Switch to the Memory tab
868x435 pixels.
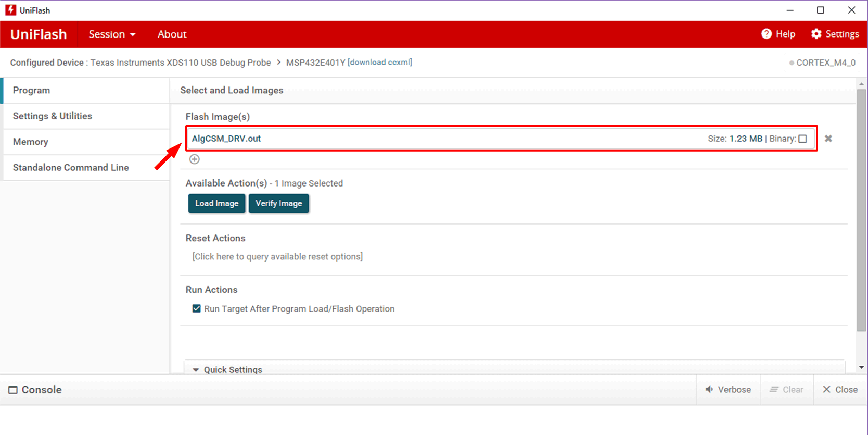pos(31,142)
